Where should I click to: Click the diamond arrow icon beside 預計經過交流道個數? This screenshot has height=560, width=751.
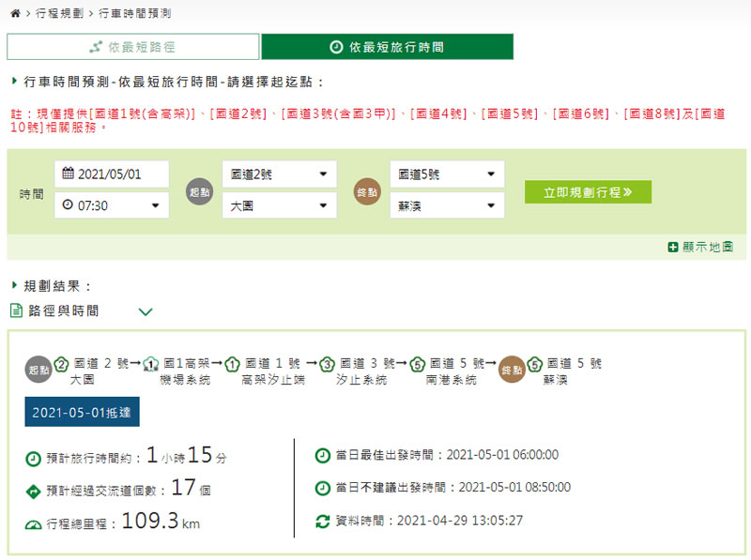pyautogui.click(x=33, y=492)
